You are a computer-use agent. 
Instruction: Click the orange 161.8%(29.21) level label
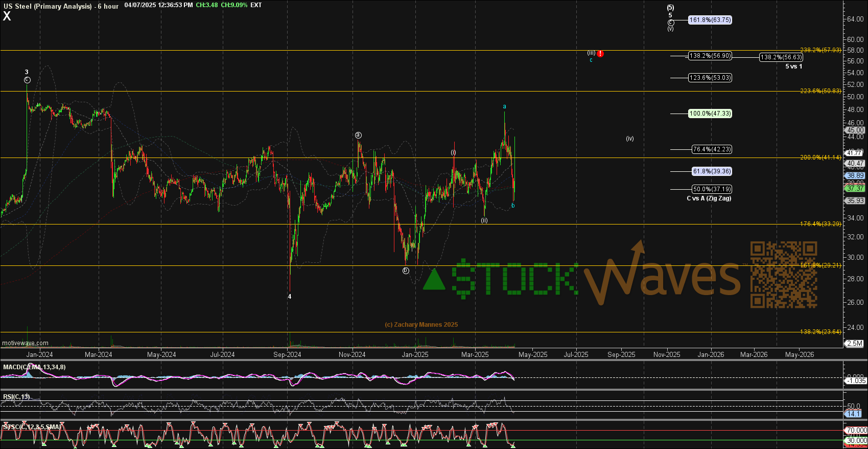[x=820, y=265]
